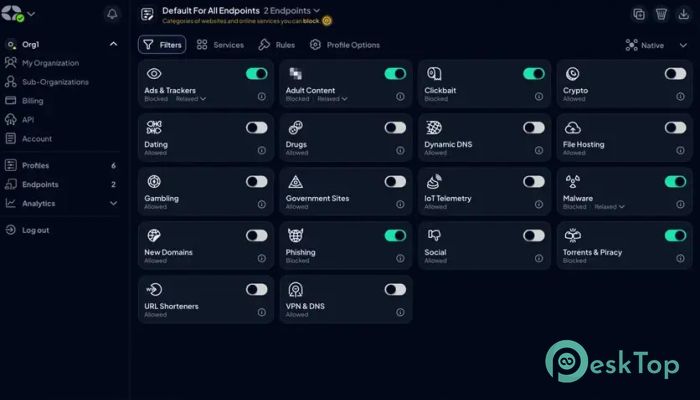The image size is (700, 400).
Task: Open the Profiles list
Action: [x=60, y=165]
